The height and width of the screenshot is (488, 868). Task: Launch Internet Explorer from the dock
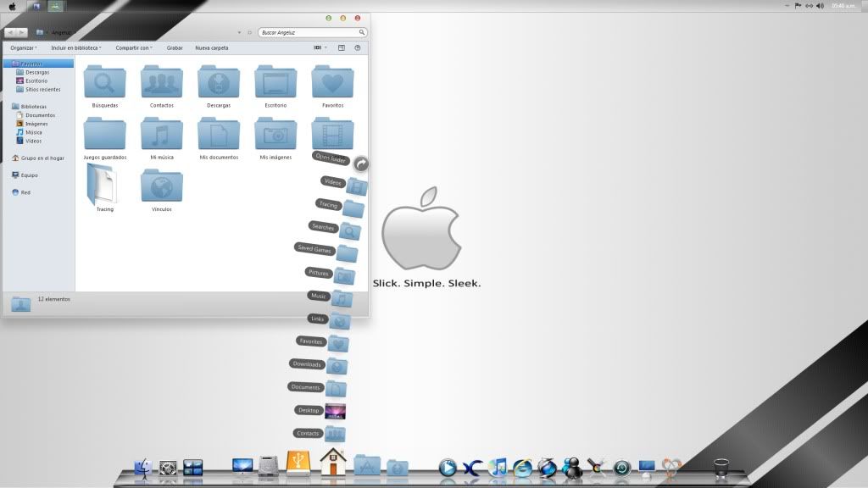coord(522,468)
